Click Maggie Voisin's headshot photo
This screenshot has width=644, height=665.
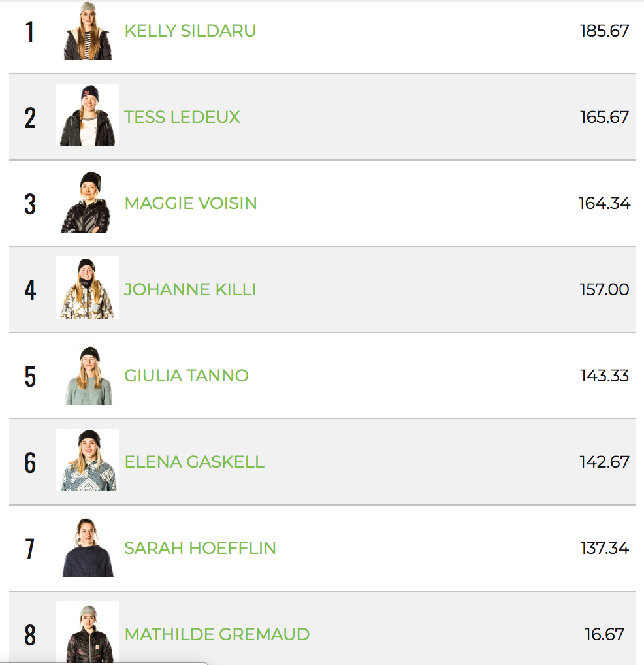coord(88,202)
